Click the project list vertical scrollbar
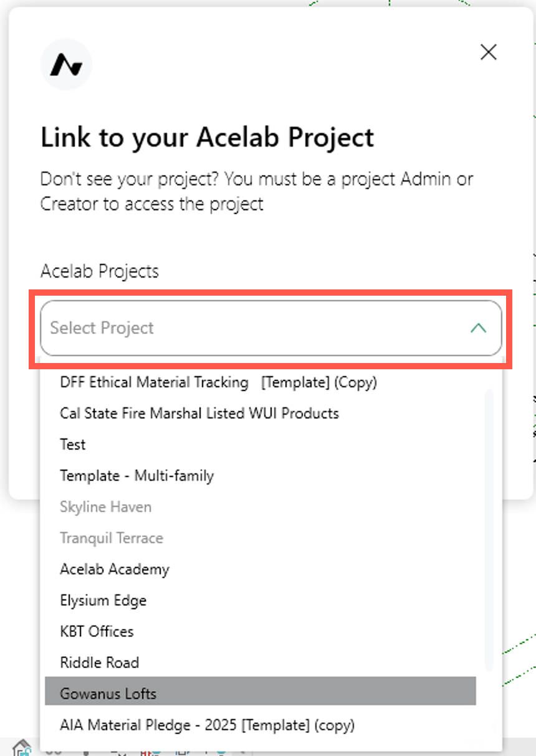 coord(489,530)
